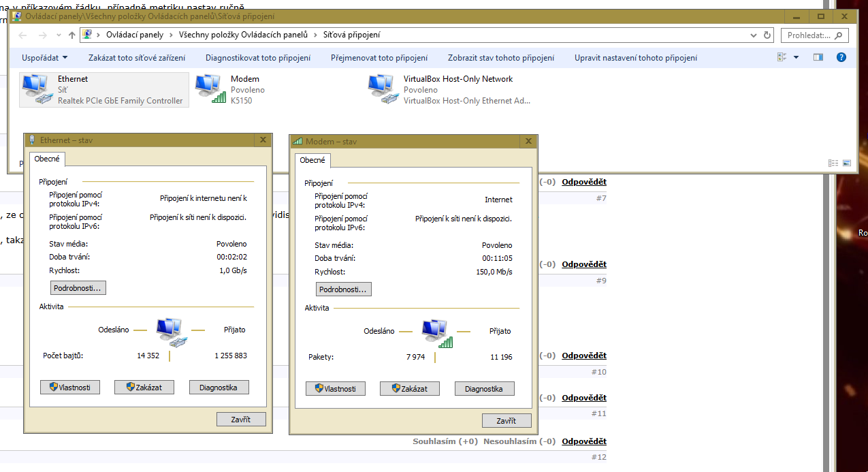This screenshot has width=868, height=472.
Task: Select Obecné tab in Modem dialog
Action: [x=312, y=160]
